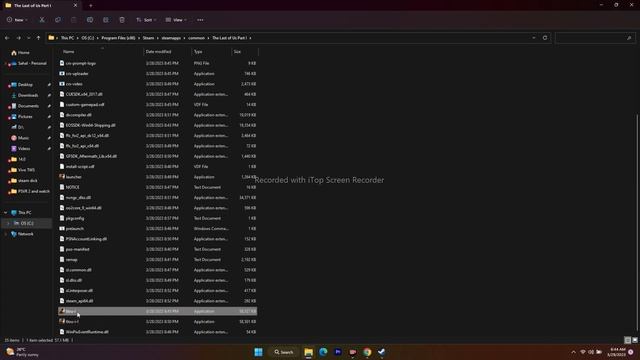Open Wi-Fi settings from system tray
Viewport: 640px width, 360px height.
[x=583, y=352]
